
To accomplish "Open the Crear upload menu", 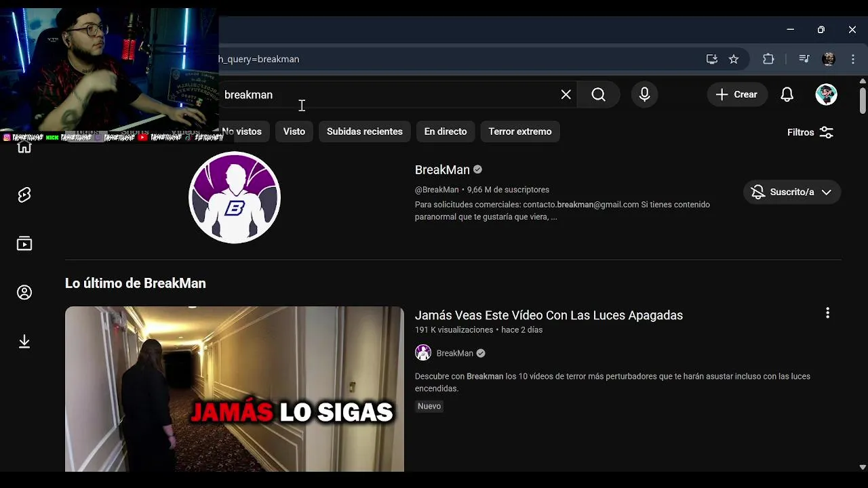I will 736,95.
